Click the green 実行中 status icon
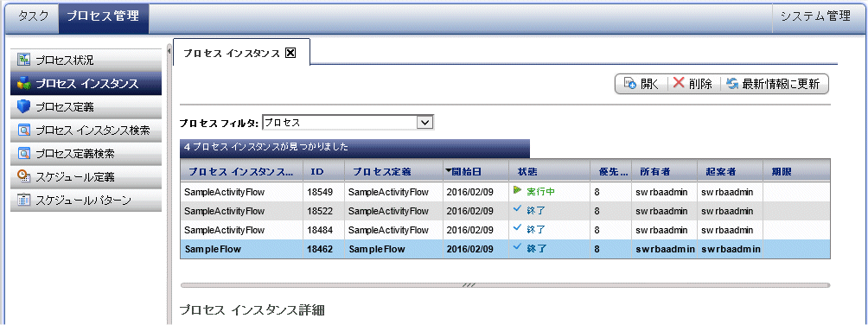 tap(518, 191)
